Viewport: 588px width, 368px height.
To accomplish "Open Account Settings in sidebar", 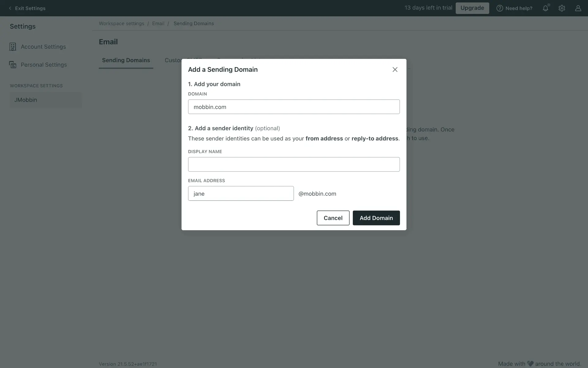I will coord(43,47).
